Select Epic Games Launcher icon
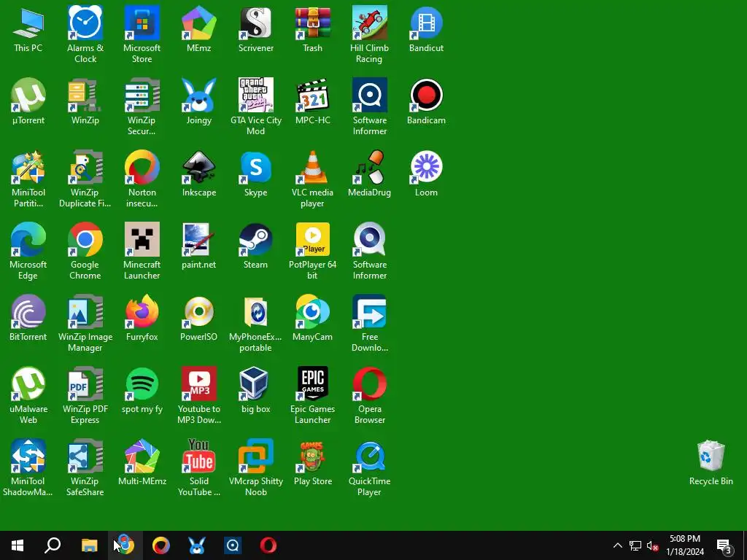 click(x=312, y=395)
